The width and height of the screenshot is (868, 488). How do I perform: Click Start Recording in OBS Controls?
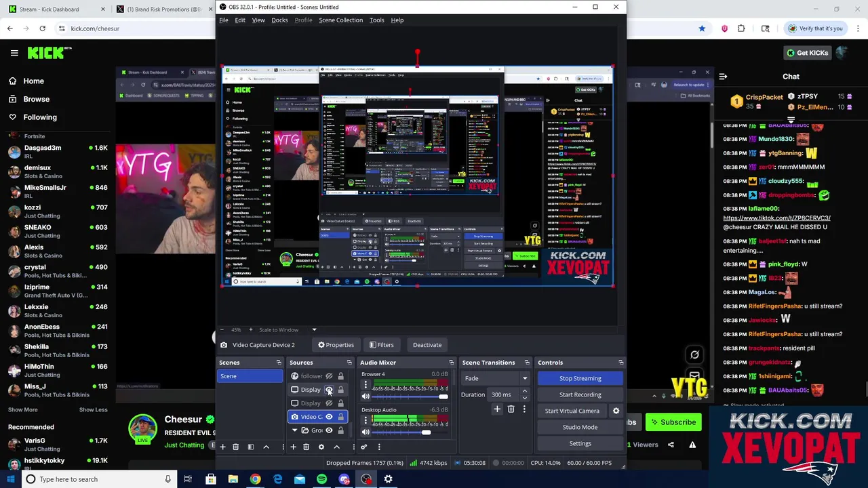click(580, 394)
